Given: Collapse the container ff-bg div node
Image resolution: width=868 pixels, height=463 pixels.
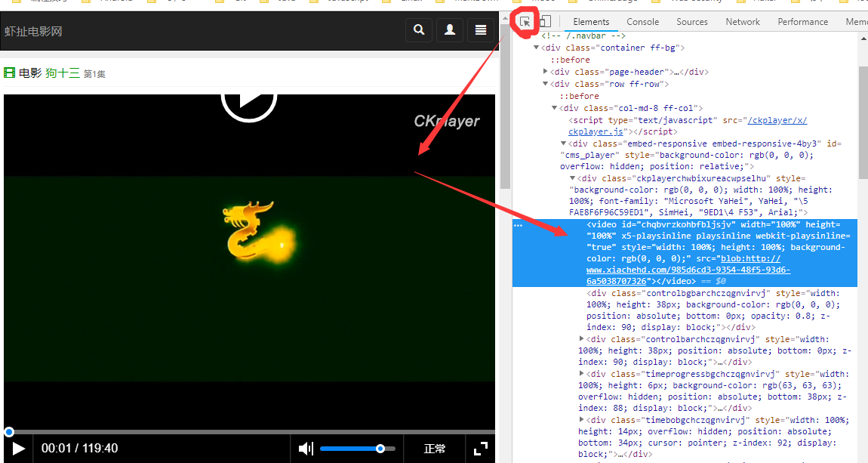Looking at the screenshot, I should 537,48.
